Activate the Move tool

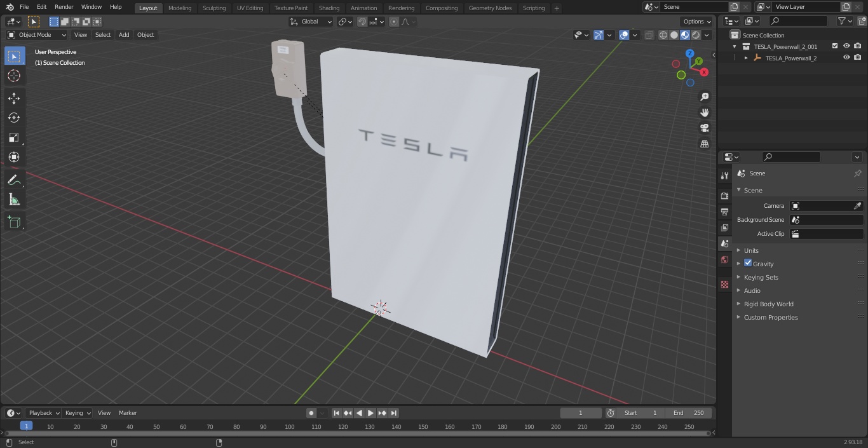14,98
